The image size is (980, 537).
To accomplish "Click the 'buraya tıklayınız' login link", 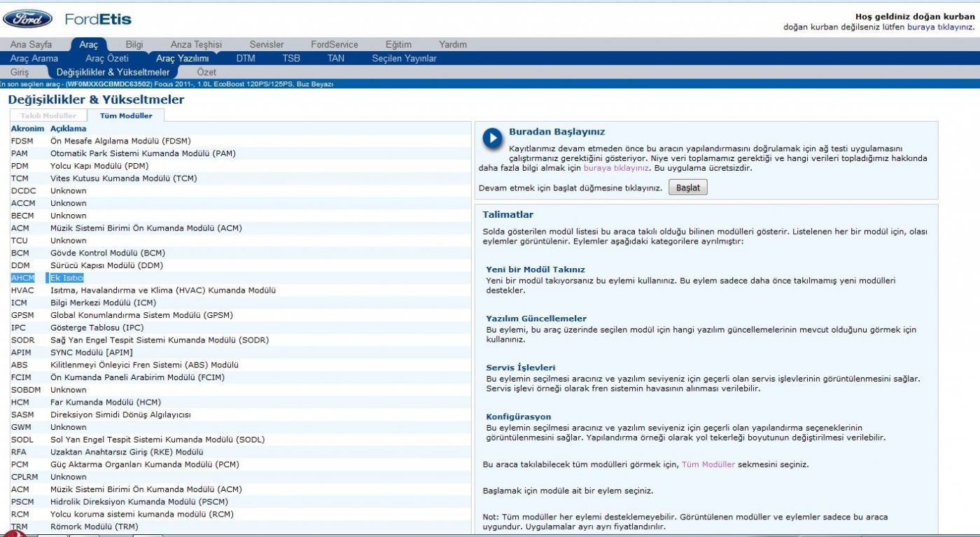I will click(x=940, y=27).
